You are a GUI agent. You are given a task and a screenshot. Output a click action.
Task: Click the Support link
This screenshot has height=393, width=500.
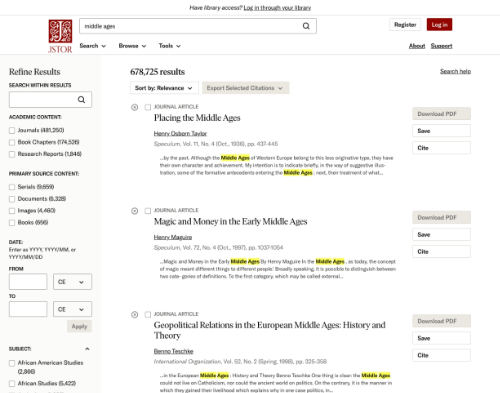[441, 46]
